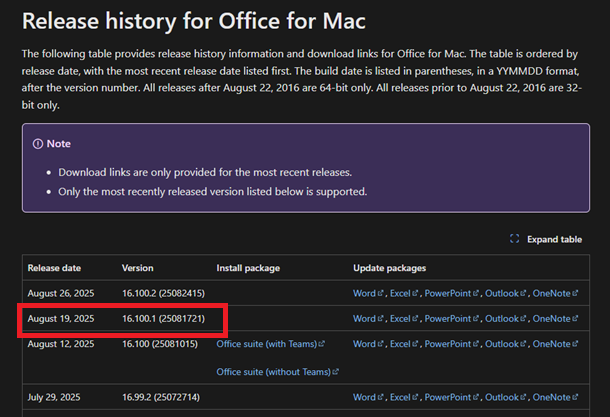The image size is (610, 417).
Task: Open PowerPoint update link for August 12, 2025
Action: point(451,344)
